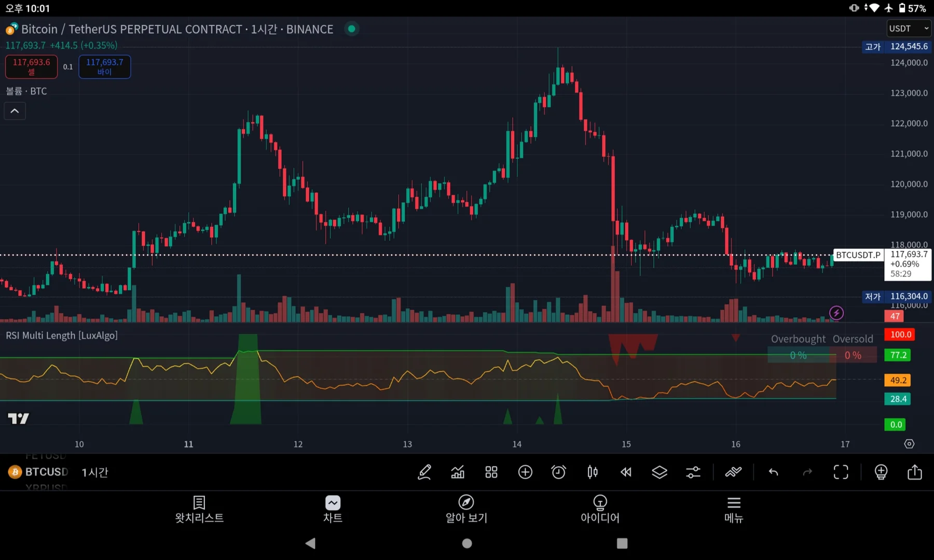
Task: Tap the orange 49.2 RSI value label
Action: 898,380
